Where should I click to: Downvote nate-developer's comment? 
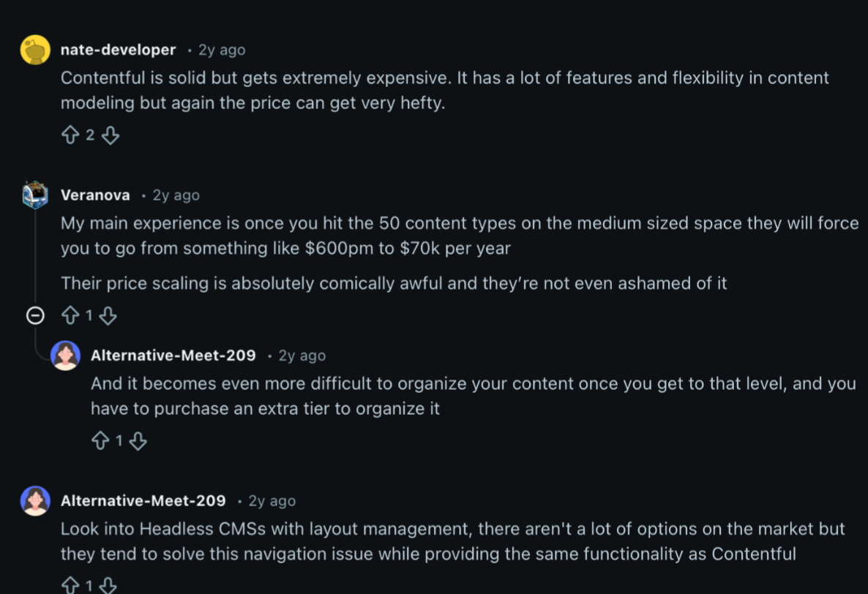(x=110, y=135)
